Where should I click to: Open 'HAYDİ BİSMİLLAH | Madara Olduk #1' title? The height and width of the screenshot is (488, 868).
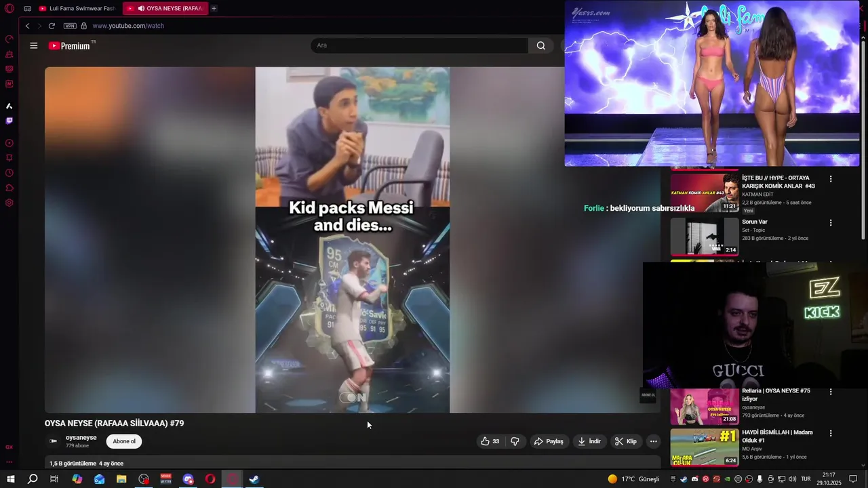(x=777, y=436)
